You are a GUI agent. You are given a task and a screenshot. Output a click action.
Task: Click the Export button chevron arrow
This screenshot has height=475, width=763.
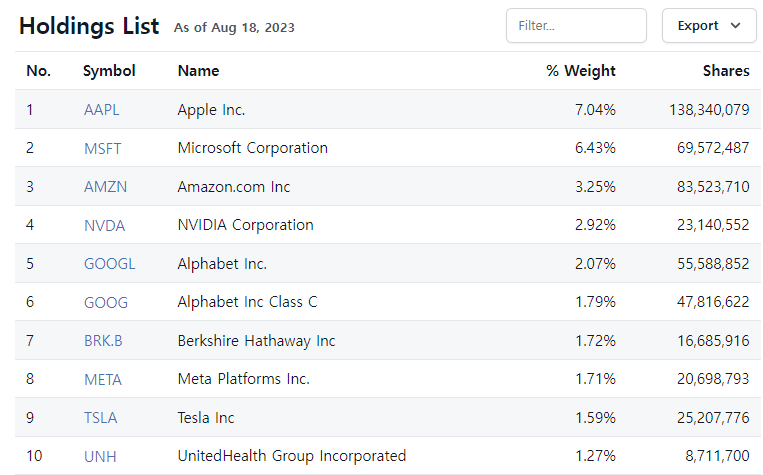tap(736, 26)
